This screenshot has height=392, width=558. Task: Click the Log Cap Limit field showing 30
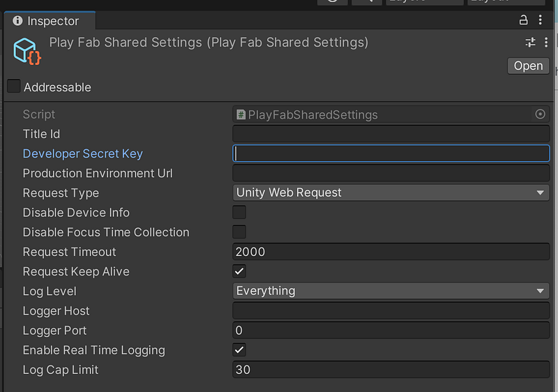391,370
